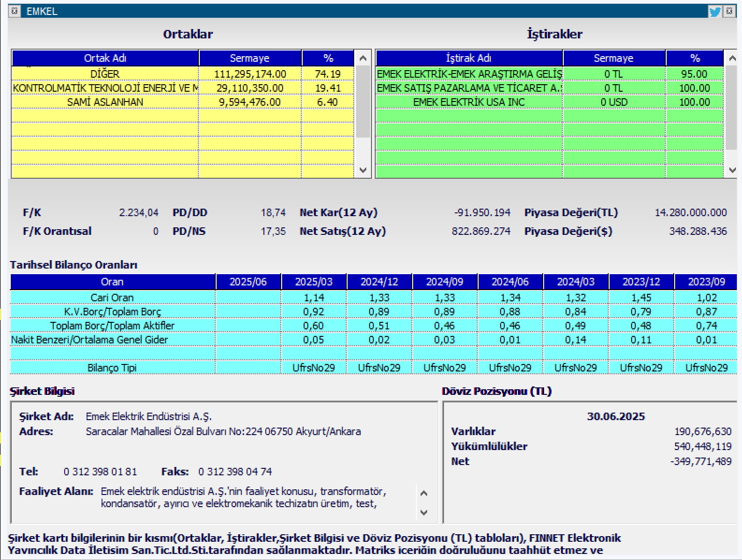Click % header in İştirakler table
This screenshot has height=560, width=742.
coord(695,58)
